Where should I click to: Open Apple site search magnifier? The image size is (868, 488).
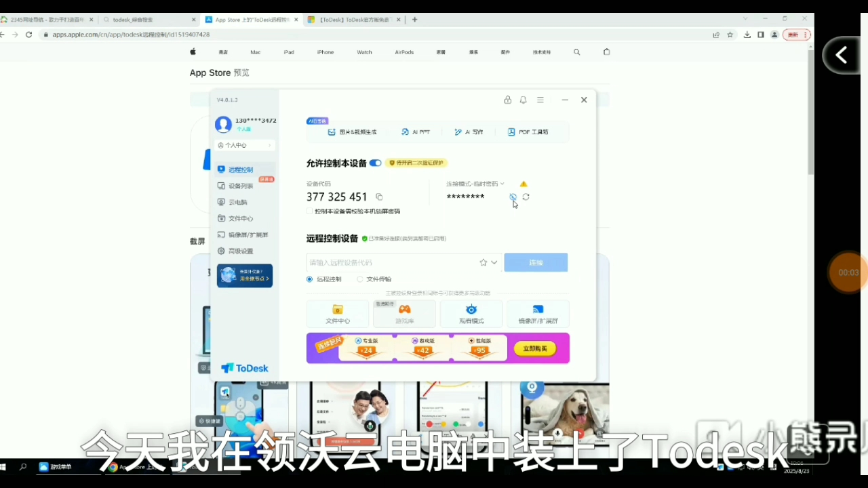tap(577, 52)
